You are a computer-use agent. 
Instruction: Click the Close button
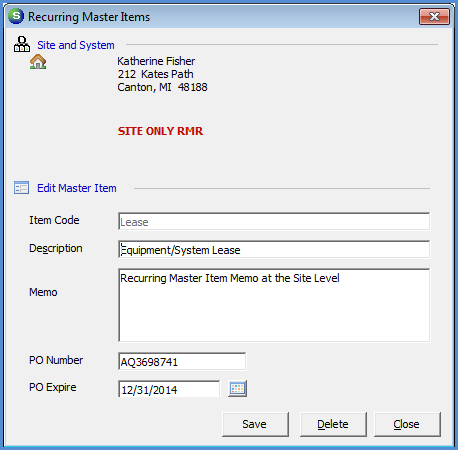(x=407, y=424)
